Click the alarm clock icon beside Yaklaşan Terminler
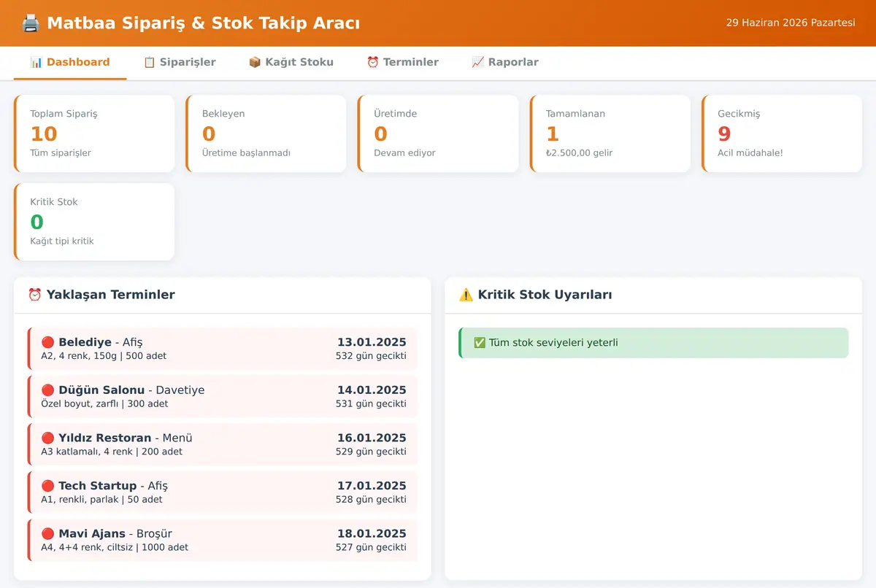Image resolution: width=876 pixels, height=588 pixels. 34,295
